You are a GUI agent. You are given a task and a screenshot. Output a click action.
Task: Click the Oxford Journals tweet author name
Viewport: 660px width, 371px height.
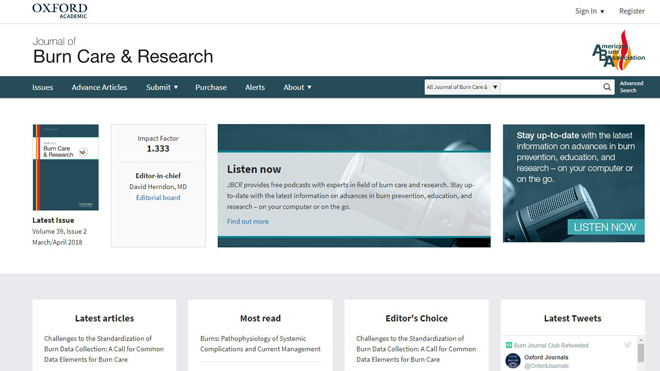pos(546,357)
